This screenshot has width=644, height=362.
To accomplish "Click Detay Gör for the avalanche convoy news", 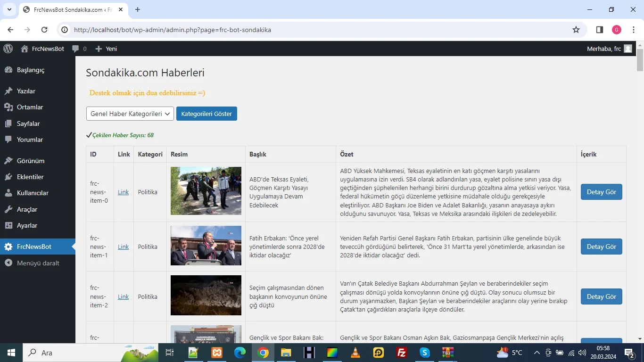I will point(602,296).
